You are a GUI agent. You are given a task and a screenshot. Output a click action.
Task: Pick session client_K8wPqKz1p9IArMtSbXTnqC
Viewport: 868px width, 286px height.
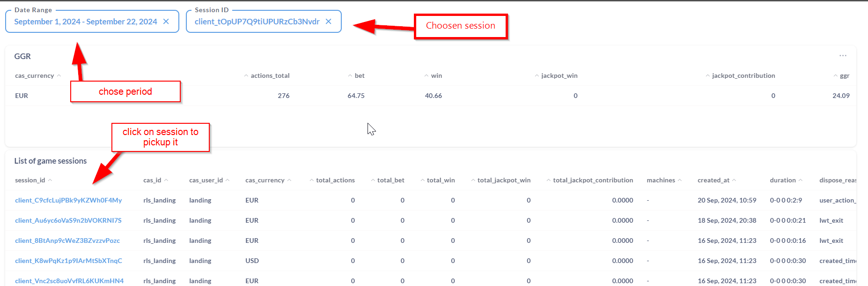pyautogui.click(x=68, y=261)
